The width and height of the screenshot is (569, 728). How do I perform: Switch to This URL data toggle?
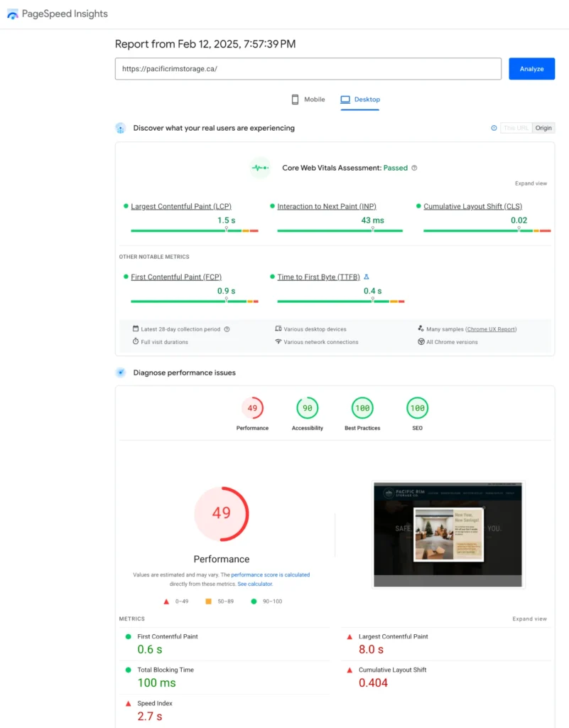pos(516,128)
